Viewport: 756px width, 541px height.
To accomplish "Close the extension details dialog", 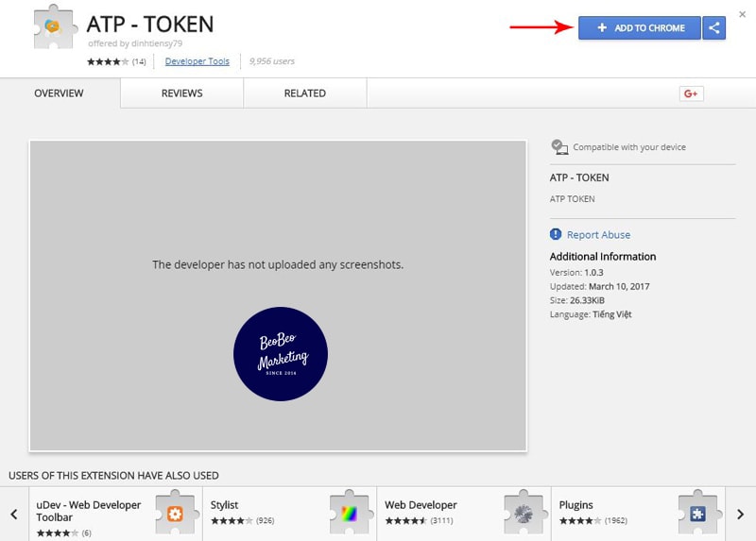I will 743,14.
